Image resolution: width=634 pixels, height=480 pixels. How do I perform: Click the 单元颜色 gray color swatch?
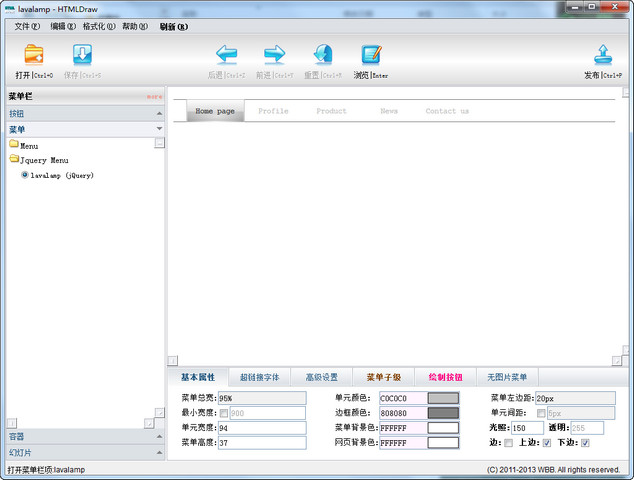pyautogui.click(x=443, y=398)
